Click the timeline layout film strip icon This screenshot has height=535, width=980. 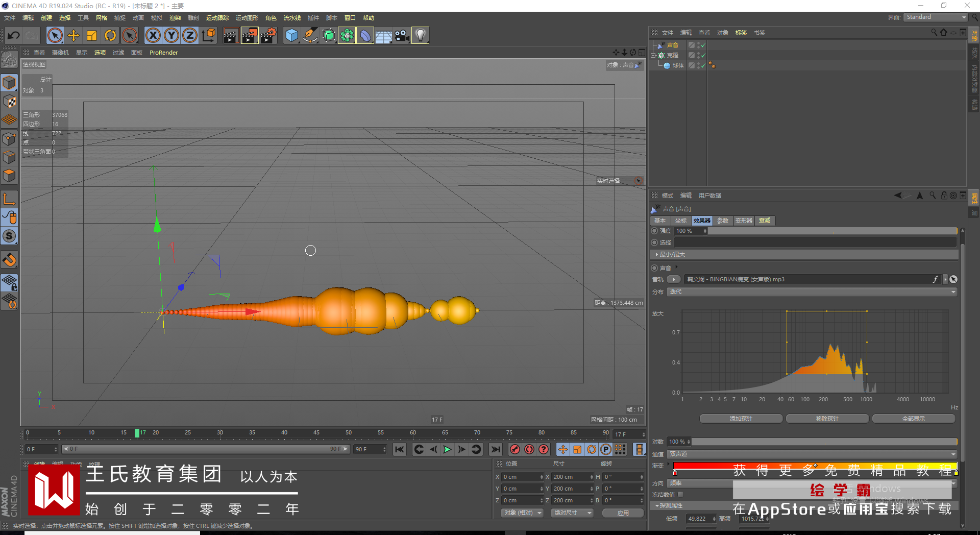click(x=639, y=449)
